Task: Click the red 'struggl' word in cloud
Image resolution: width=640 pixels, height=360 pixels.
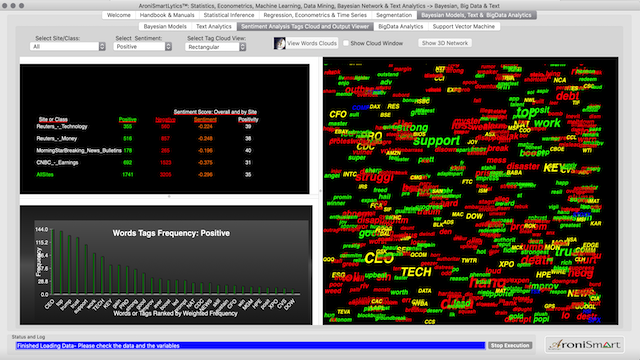Action: click(x=374, y=177)
